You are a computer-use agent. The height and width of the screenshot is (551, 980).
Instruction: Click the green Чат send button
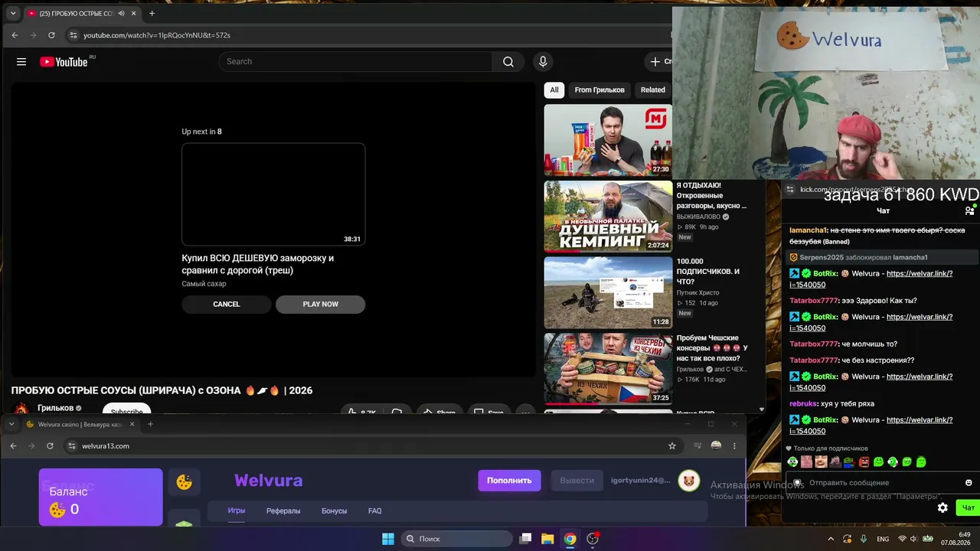click(x=969, y=507)
